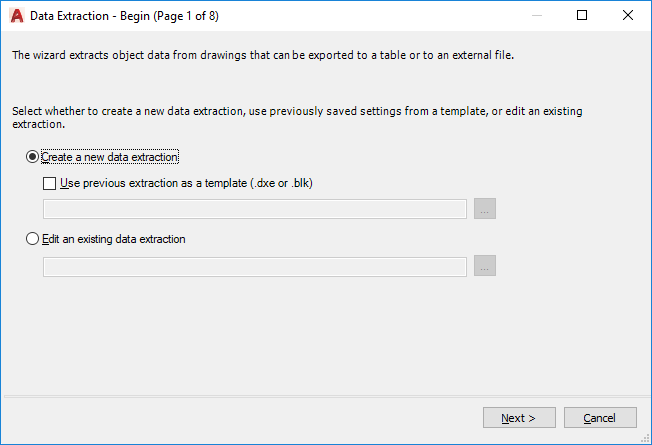
Task: Click the 'Edit an existing data extraction' label text
Action: click(x=114, y=240)
